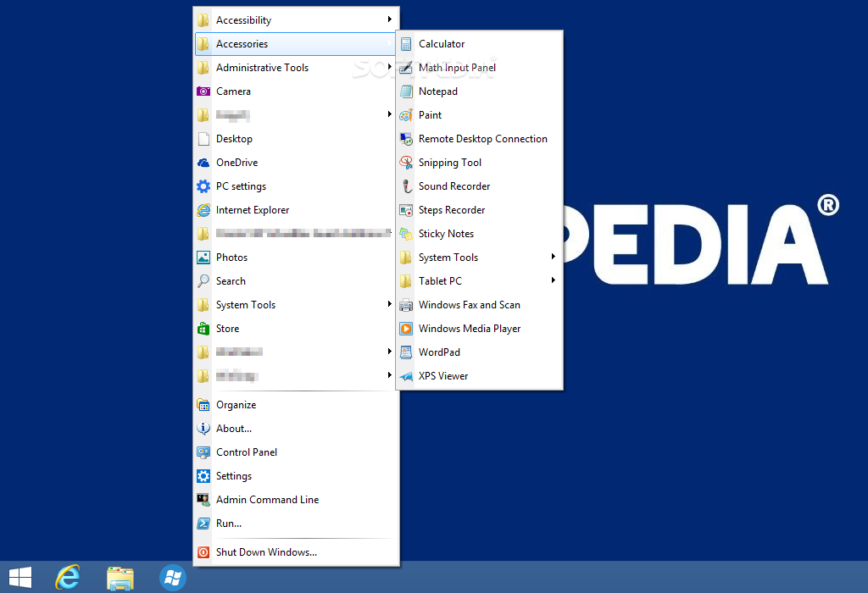Expand System Tools arrow in Accessories submenu
The width and height of the screenshot is (868, 593).
click(553, 257)
